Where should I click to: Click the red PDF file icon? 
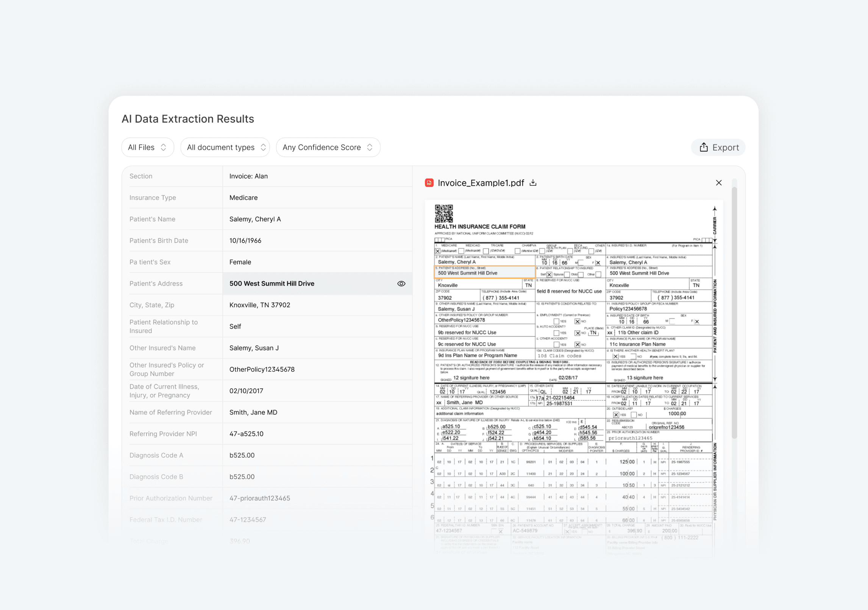click(429, 183)
